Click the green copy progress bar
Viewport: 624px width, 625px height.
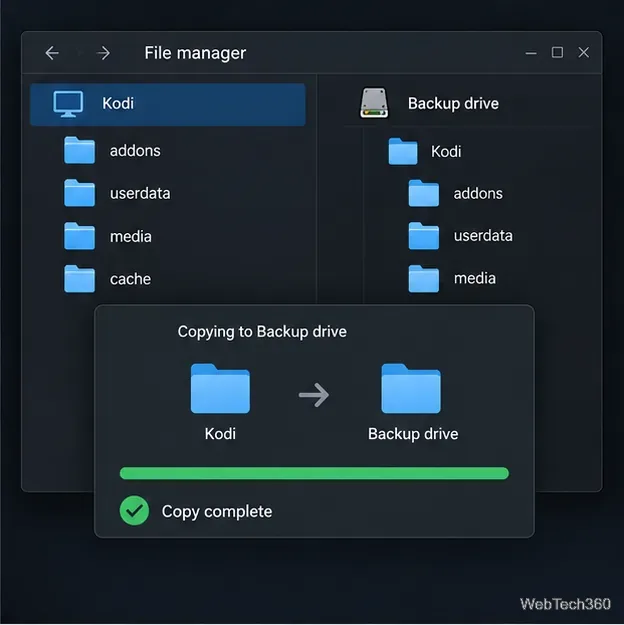tap(314, 473)
